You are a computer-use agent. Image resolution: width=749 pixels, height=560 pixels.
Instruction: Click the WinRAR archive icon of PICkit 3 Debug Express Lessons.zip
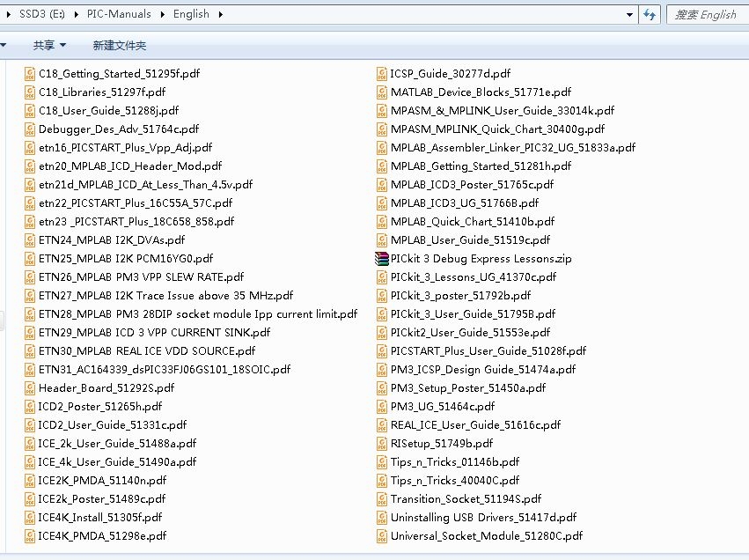(382, 259)
